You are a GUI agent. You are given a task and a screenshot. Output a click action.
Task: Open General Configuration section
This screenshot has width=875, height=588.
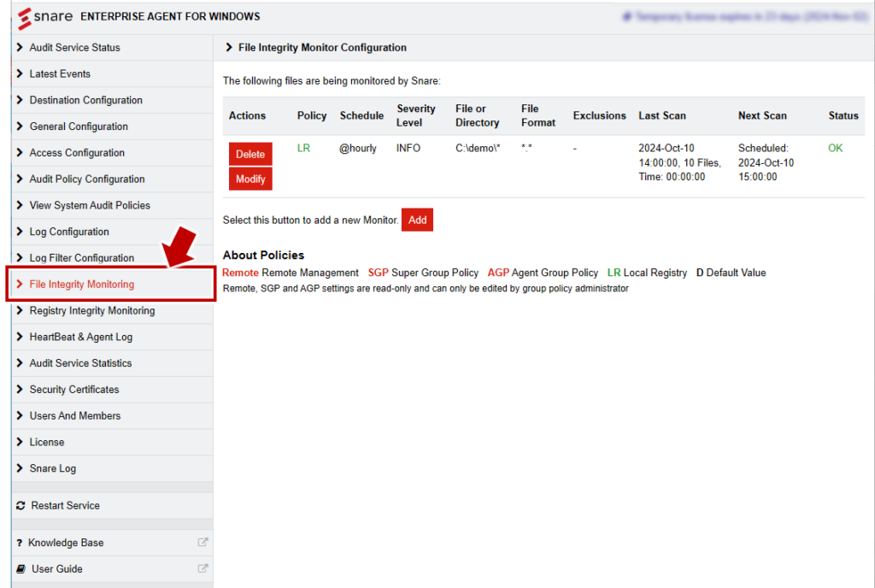(x=112, y=126)
